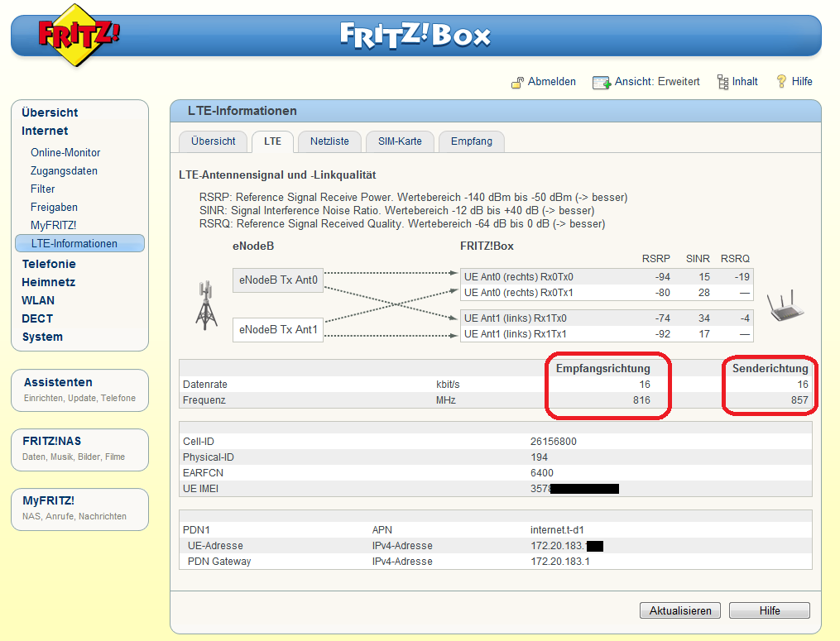Click the Inhalt sitemap icon
The width and height of the screenshot is (840, 641).
point(722,81)
